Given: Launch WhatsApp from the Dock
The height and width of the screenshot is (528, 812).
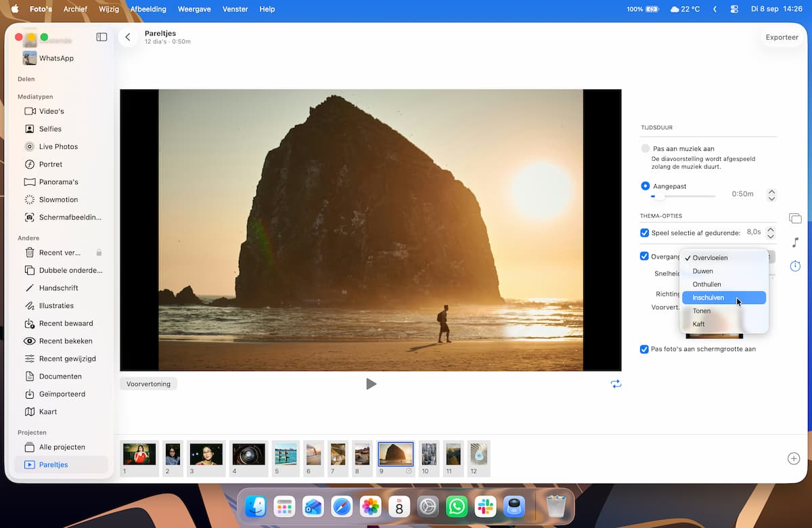Looking at the screenshot, I should (457, 506).
